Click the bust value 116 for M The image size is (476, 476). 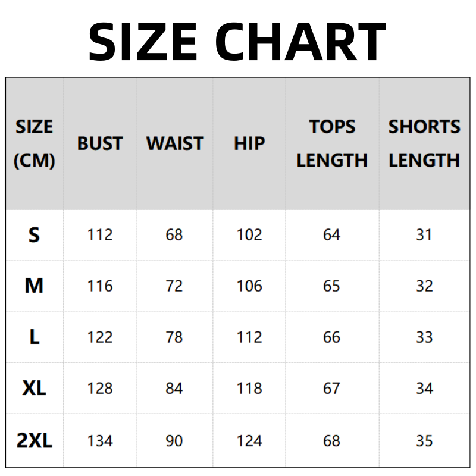click(100, 286)
